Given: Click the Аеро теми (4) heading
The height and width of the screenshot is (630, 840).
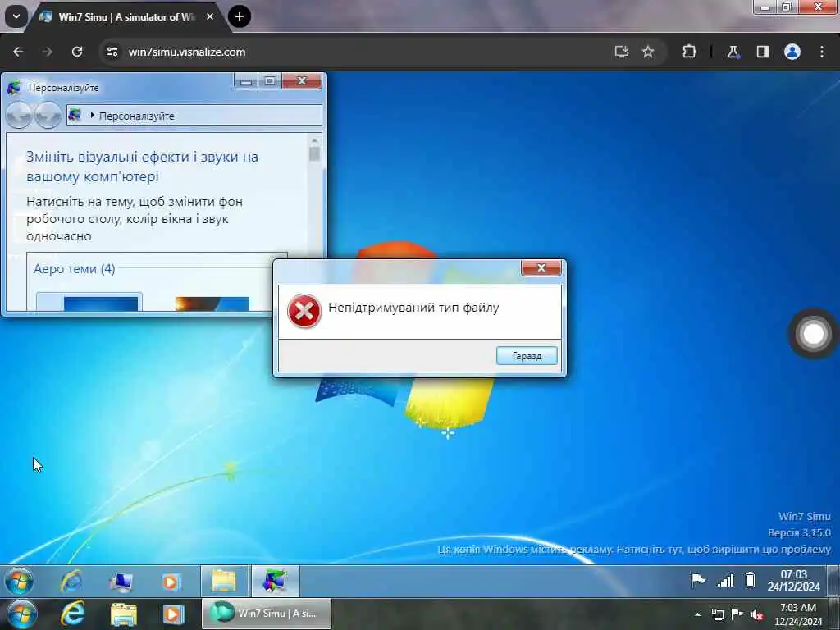Looking at the screenshot, I should click(75, 269).
